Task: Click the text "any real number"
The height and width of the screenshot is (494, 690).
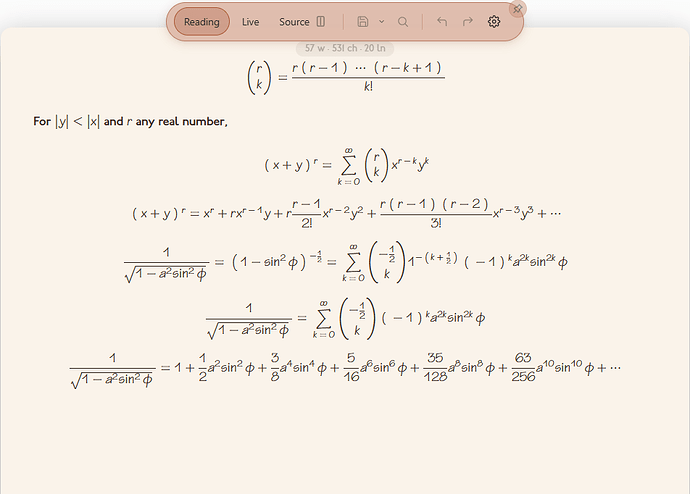Action: pyautogui.click(x=181, y=121)
